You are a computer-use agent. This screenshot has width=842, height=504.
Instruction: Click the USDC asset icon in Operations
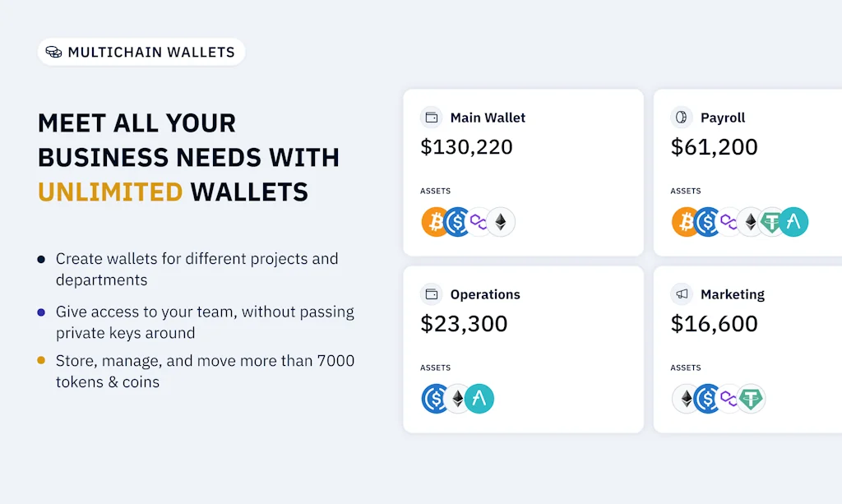pos(435,399)
